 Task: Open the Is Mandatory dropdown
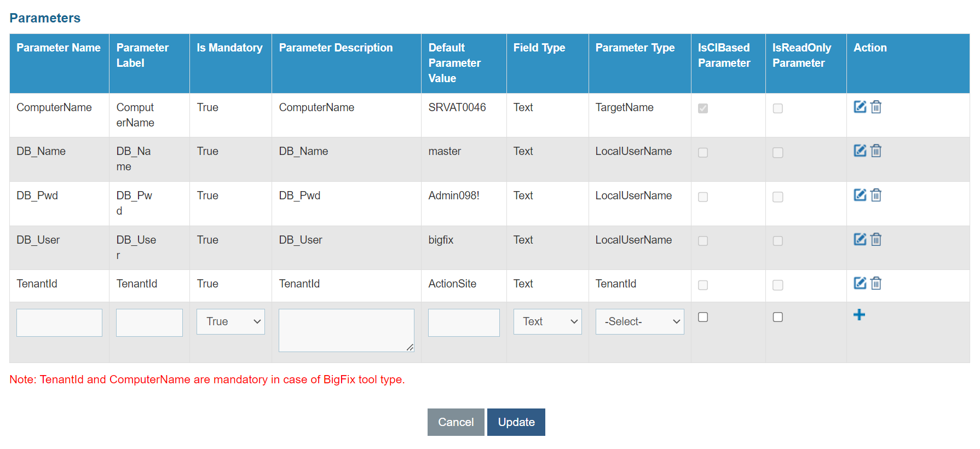230,321
